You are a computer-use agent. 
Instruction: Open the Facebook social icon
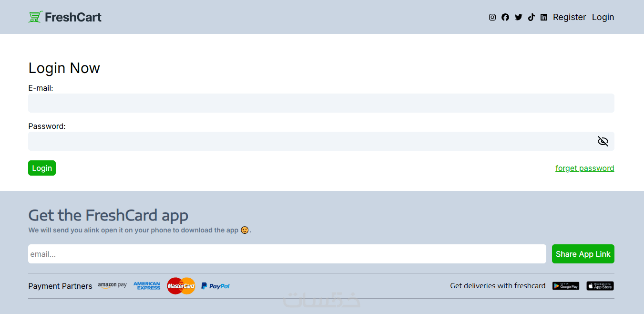(505, 17)
